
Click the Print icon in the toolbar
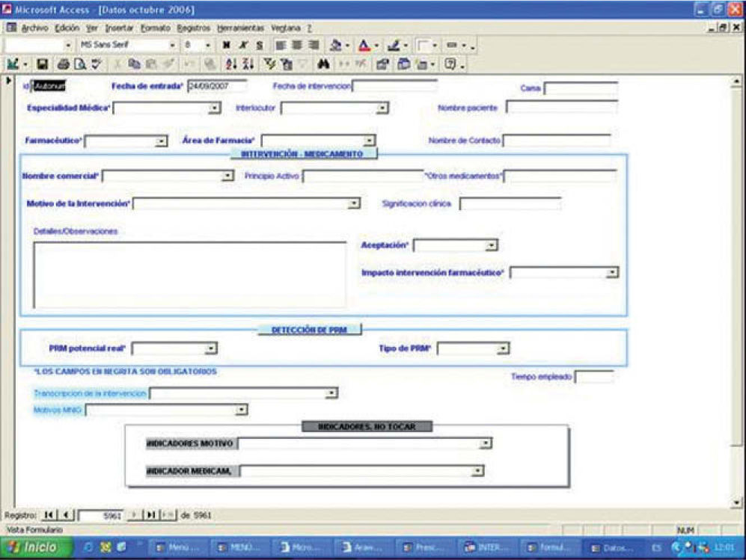[x=63, y=64]
